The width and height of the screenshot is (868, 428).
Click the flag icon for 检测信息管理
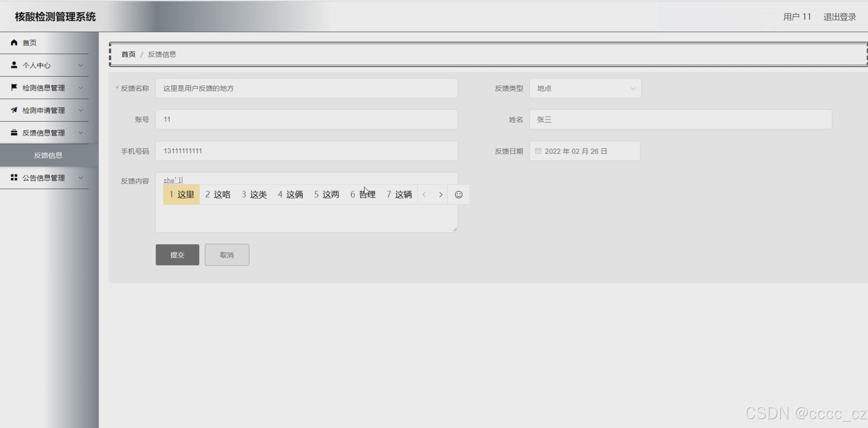[14, 87]
